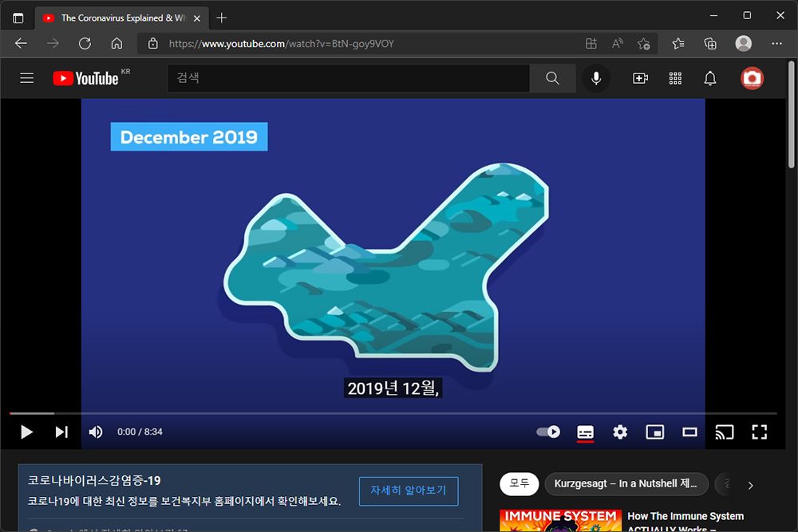Image resolution: width=798 pixels, height=532 pixels.
Task: Open the account avatar menu
Action: click(x=752, y=78)
